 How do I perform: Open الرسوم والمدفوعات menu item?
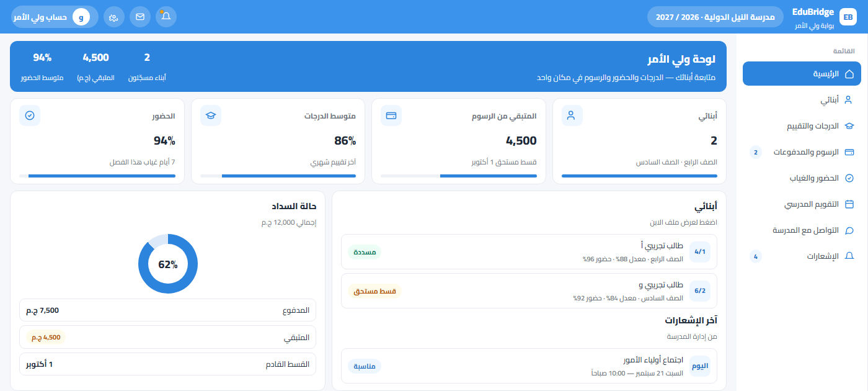pos(802,152)
